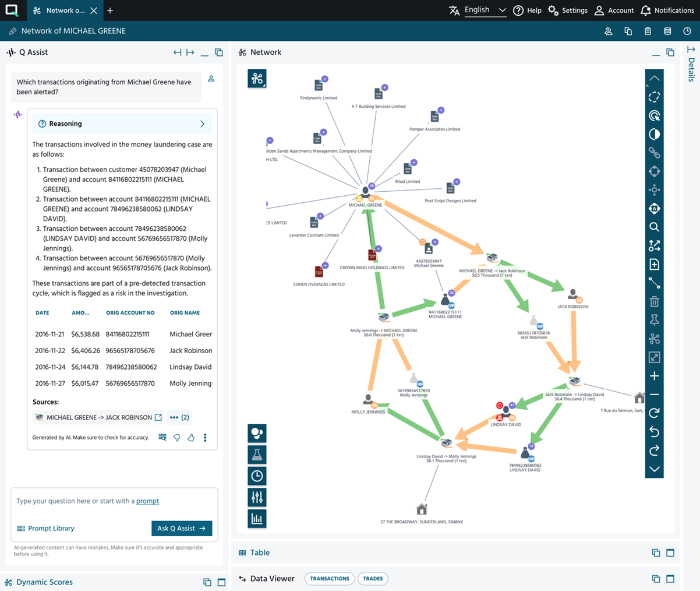Open the timeline clock panel
The image size is (700, 591).
click(257, 476)
